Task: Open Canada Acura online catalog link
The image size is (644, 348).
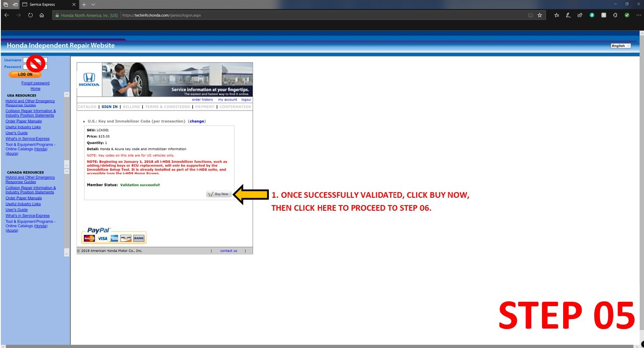Action: (x=12, y=231)
